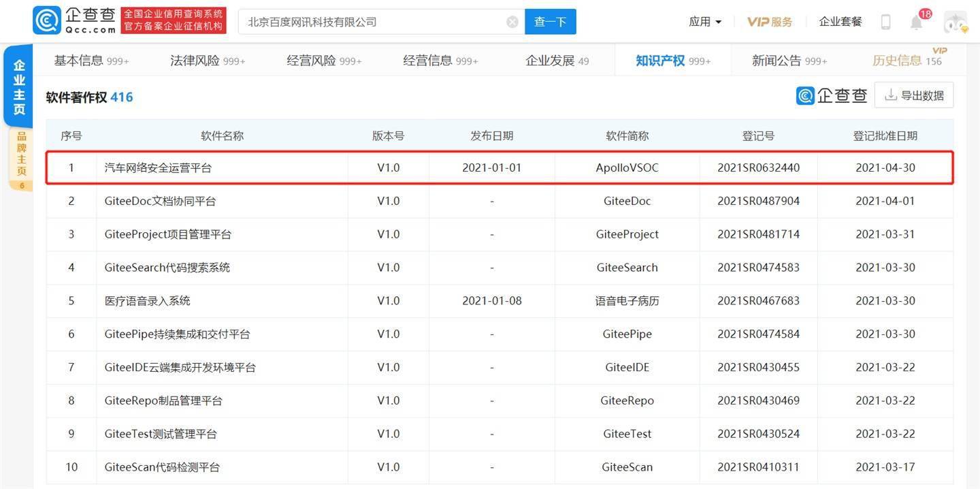Image resolution: width=980 pixels, height=489 pixels.
Task: Click registration number 2021SR0487904
Action: point(758,201)
